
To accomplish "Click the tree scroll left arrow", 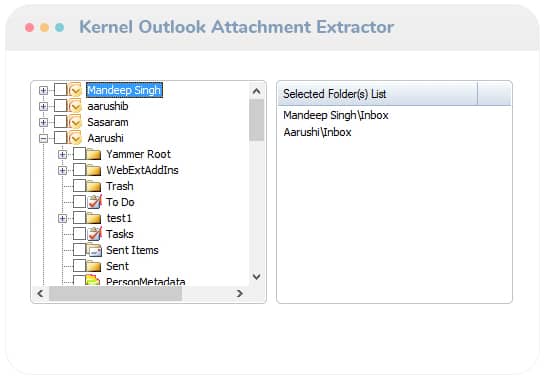I will click(40, 293).
